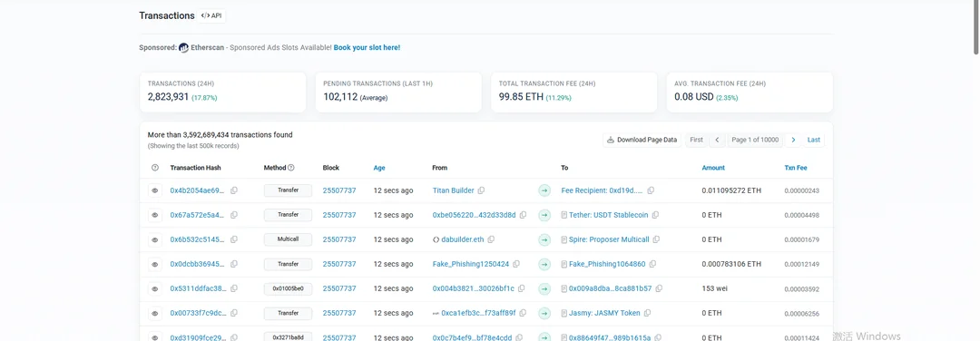Image resolution: width=980 pixels, height=341 pixels.
Task: Click Multicall method badge
Action: click(x=289, y=239)
